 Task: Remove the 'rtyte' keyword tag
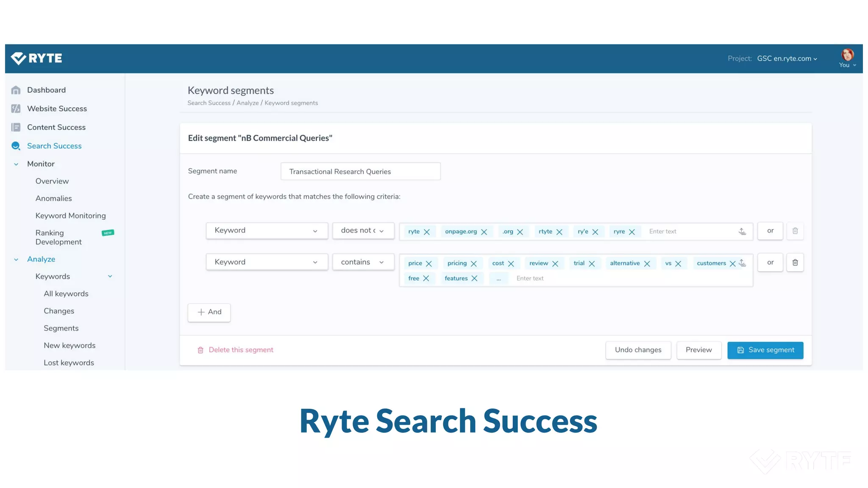coord(559,232)
